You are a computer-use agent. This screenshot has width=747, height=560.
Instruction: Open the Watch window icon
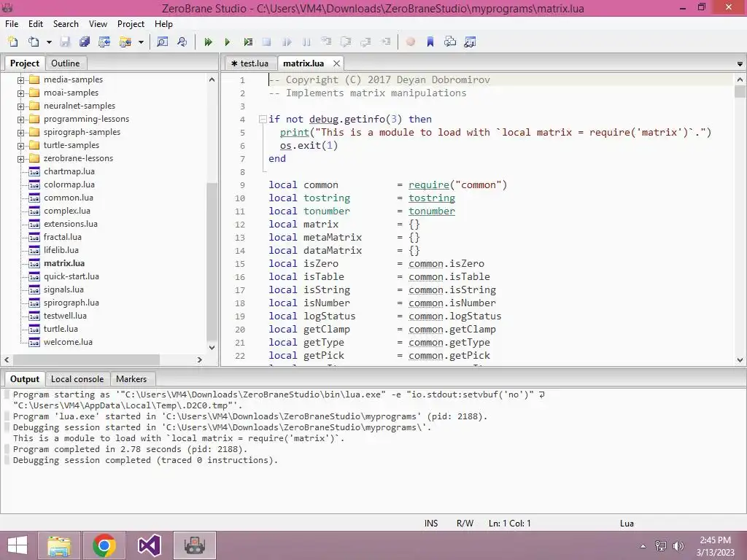471,42
